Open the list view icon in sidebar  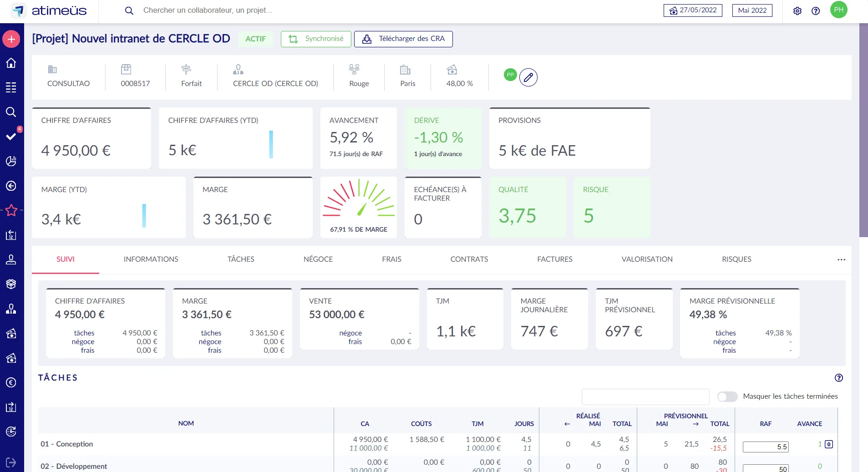[x=11, y=87]
